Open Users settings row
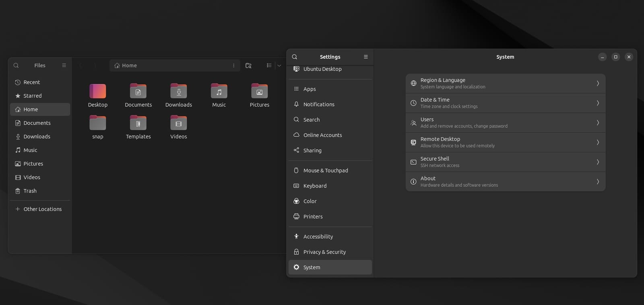 pyautogui.click(x=506, y=123)
